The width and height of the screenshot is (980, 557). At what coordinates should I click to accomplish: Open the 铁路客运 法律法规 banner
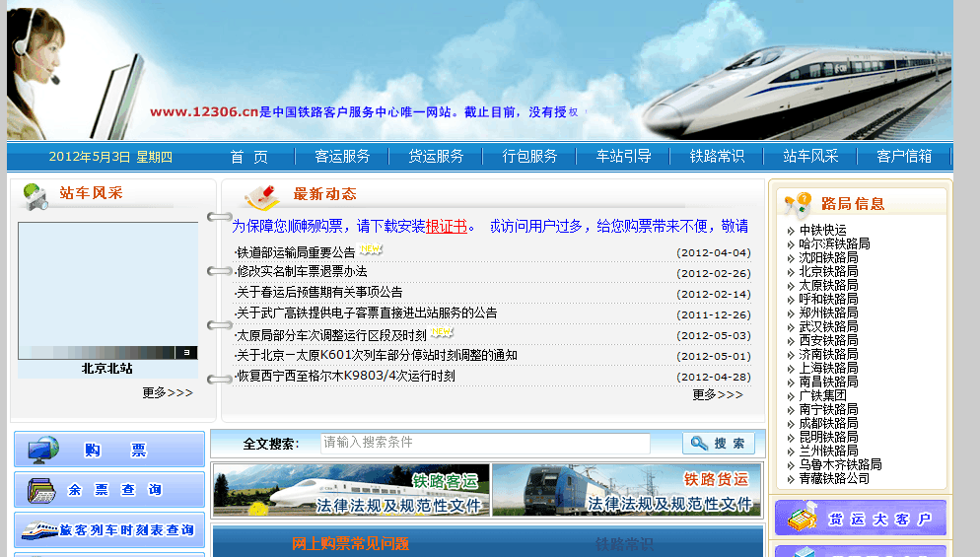[351, 490]
